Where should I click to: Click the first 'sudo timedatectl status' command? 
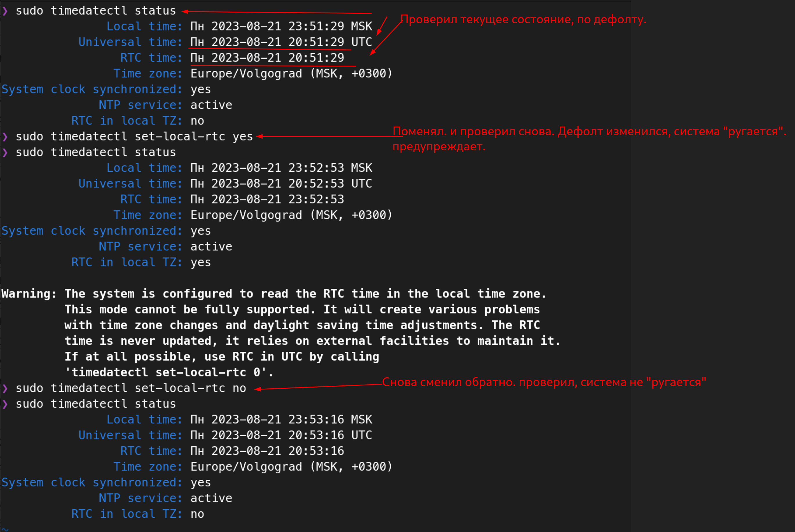[96, 10]
